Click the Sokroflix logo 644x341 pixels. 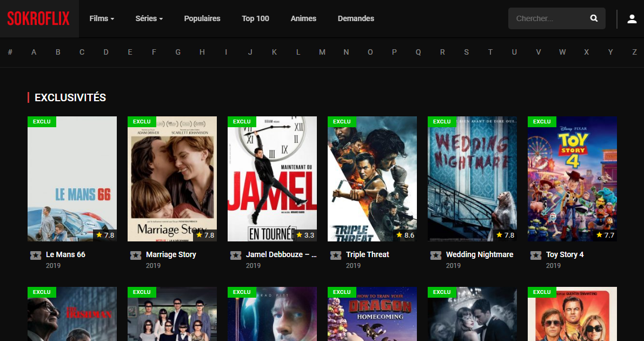38,18
